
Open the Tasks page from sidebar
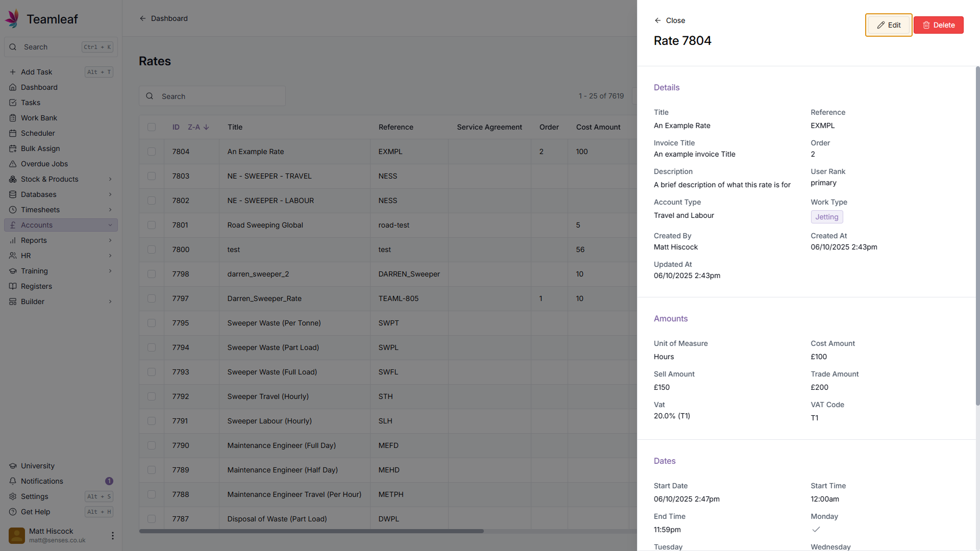coord(31,103)
